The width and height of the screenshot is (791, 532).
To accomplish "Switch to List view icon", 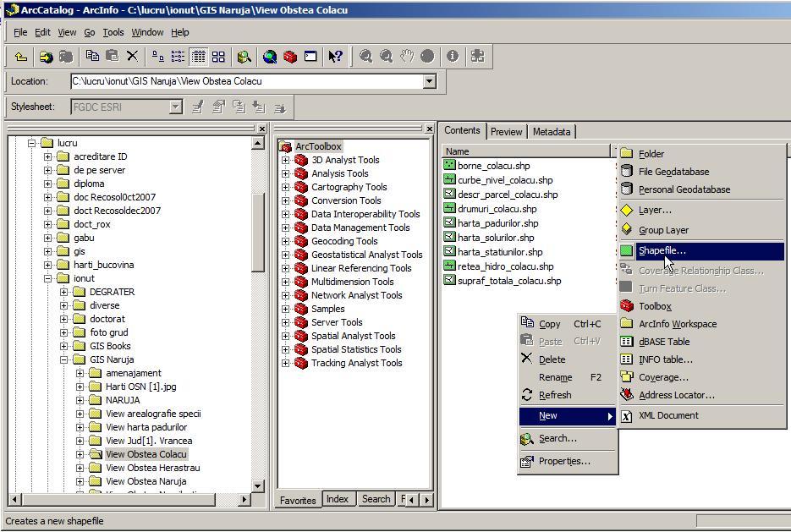I will pyautogui.click(x=178, y=57).
